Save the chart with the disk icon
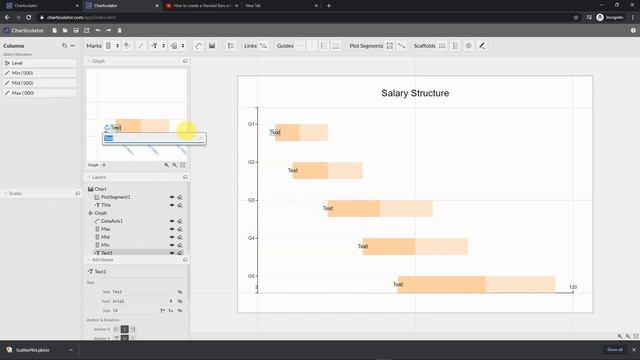Screen dimensions: 640x360 [x=76, y=31]
